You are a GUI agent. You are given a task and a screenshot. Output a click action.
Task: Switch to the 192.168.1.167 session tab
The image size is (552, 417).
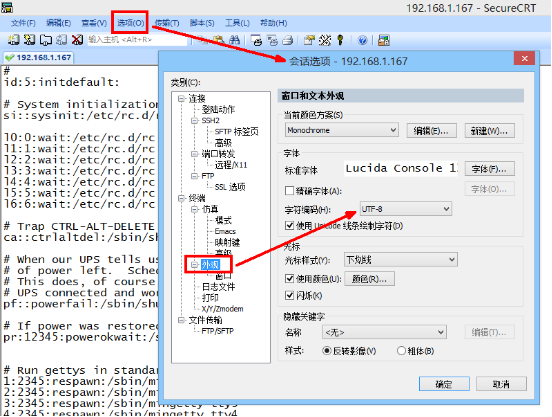tap(39, 57)
